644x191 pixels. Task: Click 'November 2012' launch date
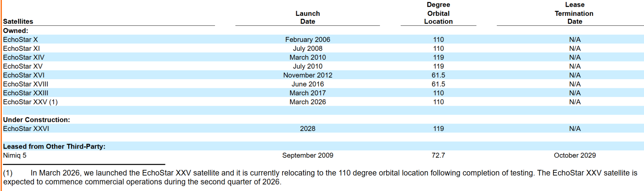pos(308,75)
